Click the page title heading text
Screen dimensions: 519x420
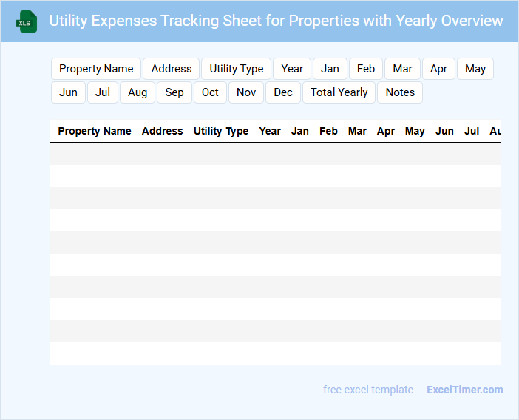pyautogui.click(x=276, y=21)
